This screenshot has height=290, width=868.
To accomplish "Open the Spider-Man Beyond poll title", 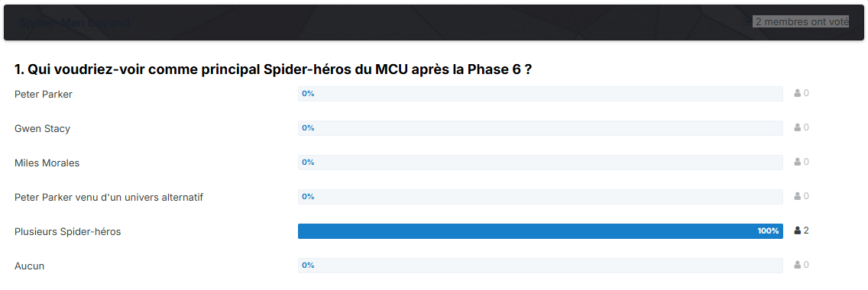I will coord(75,23).
